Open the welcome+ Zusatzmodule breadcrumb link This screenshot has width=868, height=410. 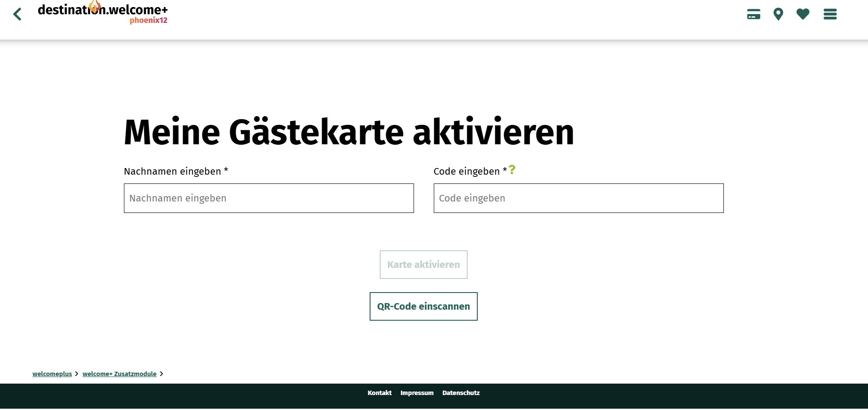[x=120, y=374]
